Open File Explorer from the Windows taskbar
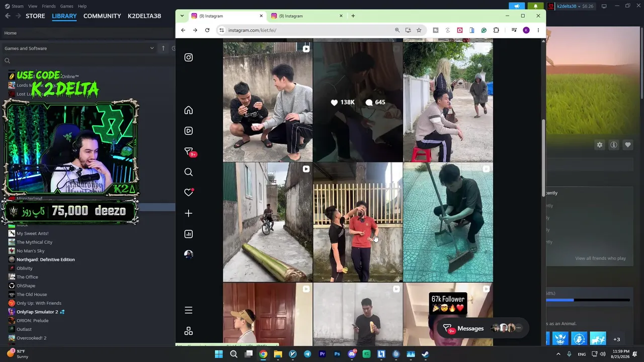 (278, 354)
